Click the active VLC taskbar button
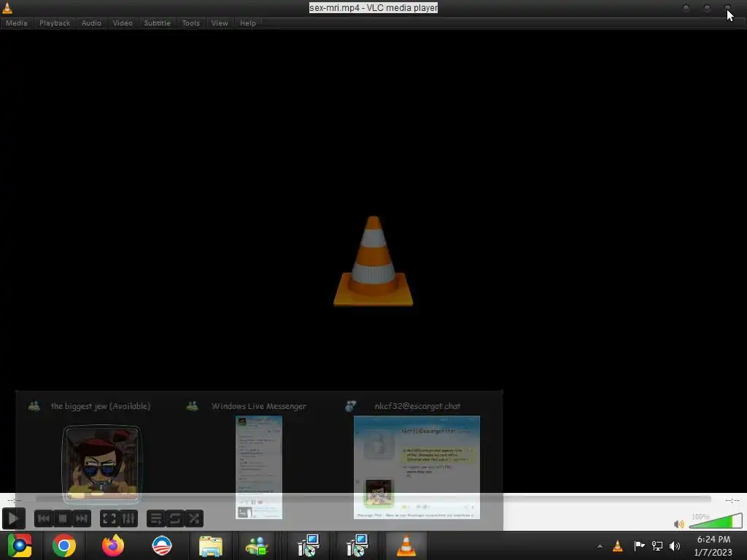Screen dimensions: 747x560 click(406, 545)
